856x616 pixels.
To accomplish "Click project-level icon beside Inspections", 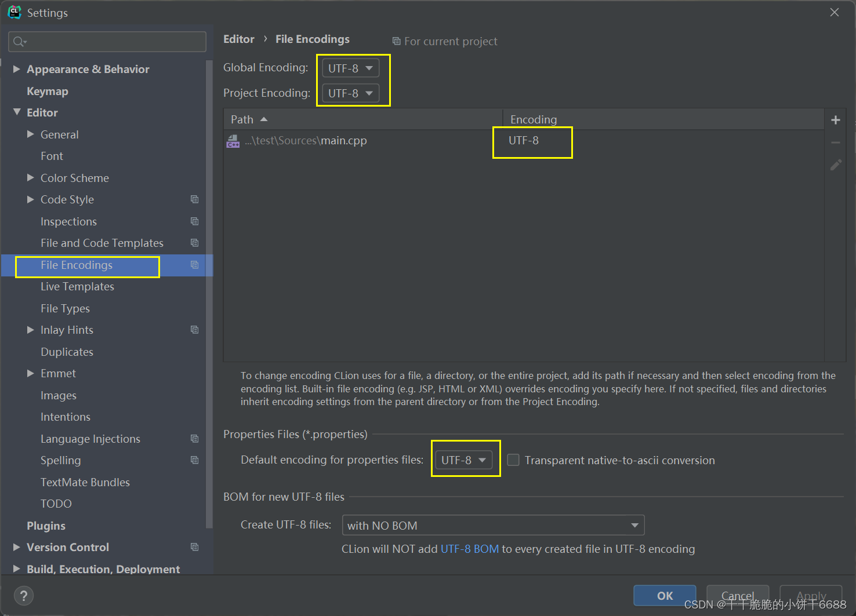I will point(194,221).
